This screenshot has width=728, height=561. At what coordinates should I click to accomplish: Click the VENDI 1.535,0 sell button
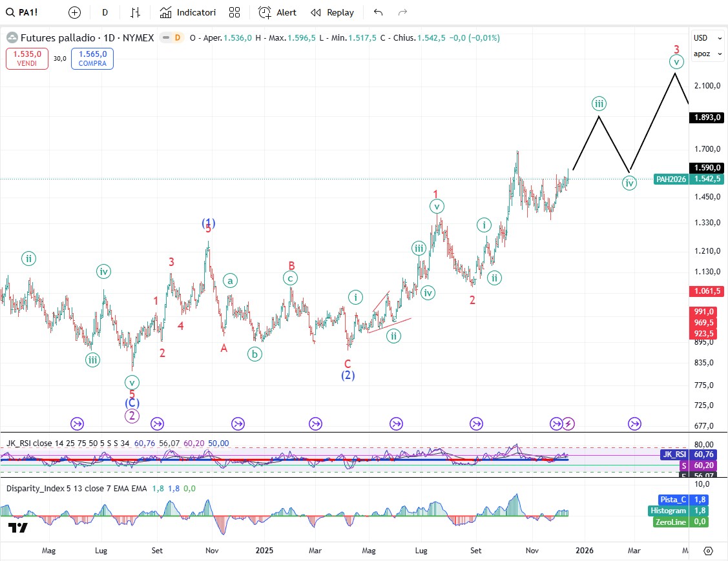(27, 59)
